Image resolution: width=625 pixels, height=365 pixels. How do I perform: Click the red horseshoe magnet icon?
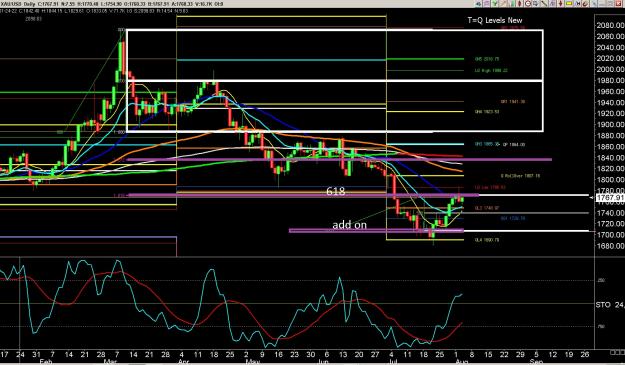click(586, 4)
